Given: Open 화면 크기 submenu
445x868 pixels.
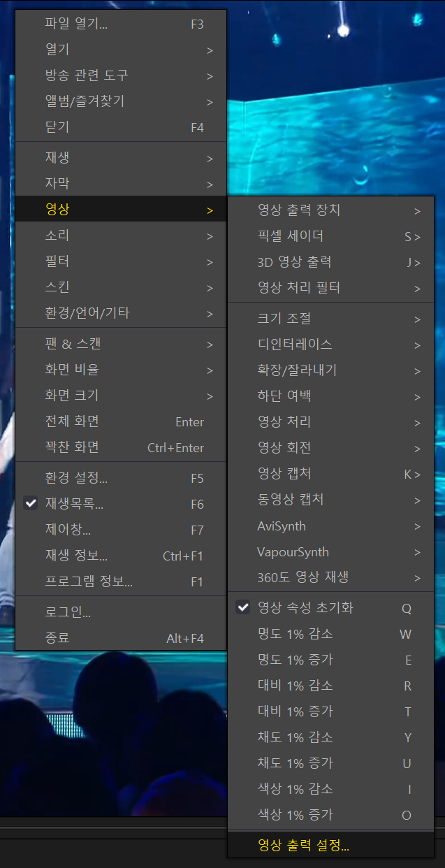Looking at the screenshot, I should tap(121, 396).
